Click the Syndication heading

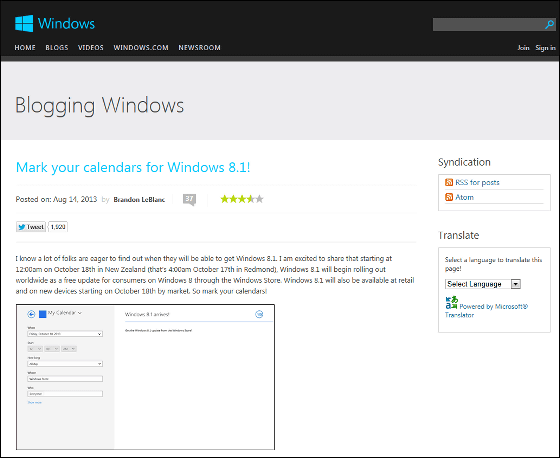[x=464, y=162]
